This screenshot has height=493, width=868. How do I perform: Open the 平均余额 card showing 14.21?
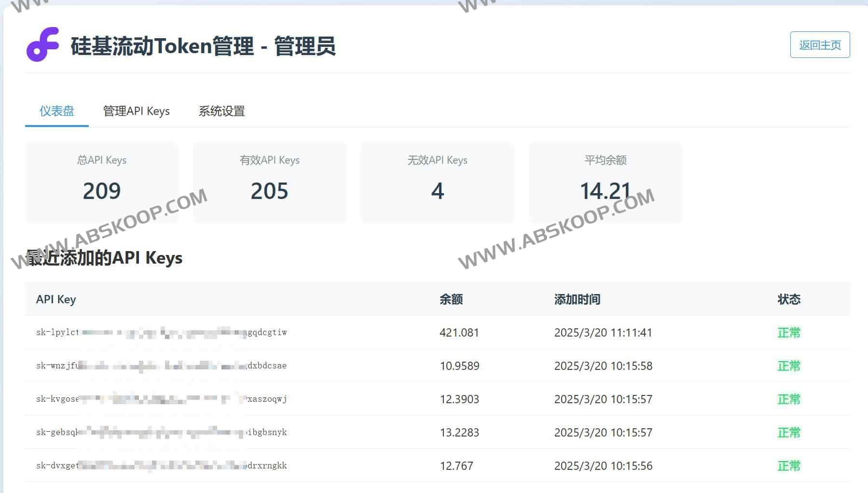[605, 183]
